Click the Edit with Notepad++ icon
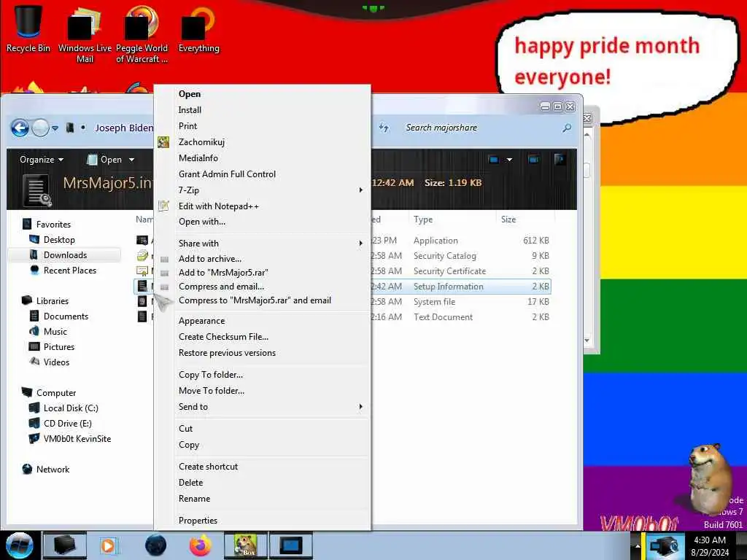Screen dimensions: 747x560 163,206
